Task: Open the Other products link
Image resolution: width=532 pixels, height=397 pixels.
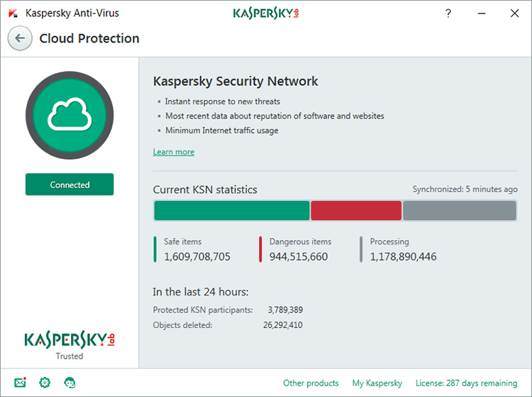Action: click(x=311, y=383)
